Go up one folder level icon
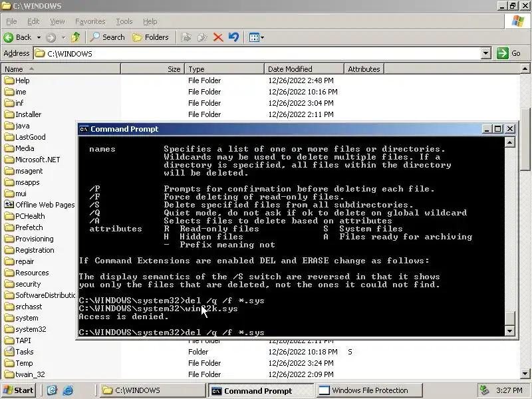The image size is (532, 399). click(x=76, y=37)
